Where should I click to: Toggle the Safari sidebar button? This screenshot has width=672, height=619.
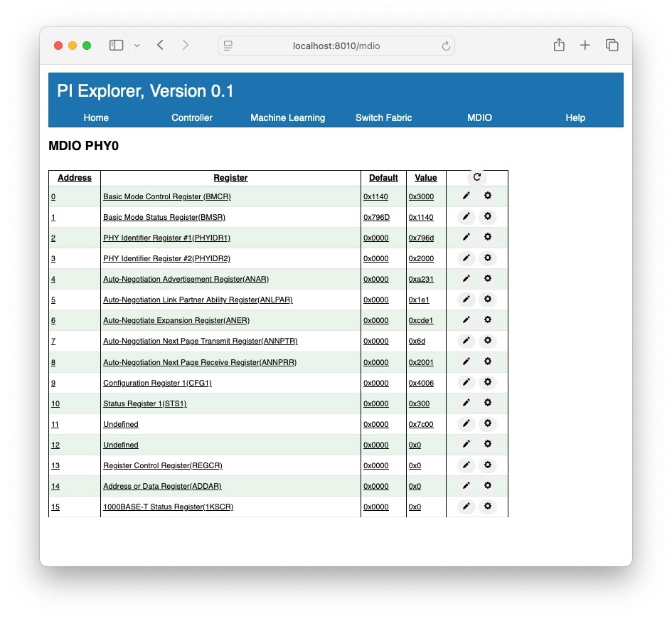[116, 46]
